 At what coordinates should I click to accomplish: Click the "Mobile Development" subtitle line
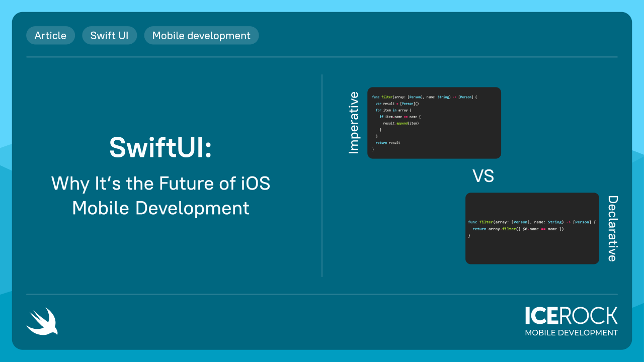(160, 208)
